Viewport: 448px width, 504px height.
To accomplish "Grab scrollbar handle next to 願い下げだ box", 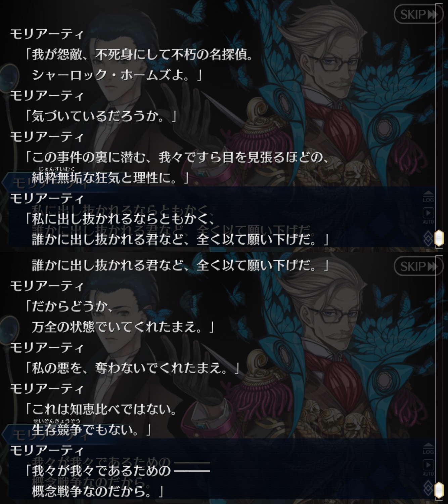I will (x=439, y=238).
